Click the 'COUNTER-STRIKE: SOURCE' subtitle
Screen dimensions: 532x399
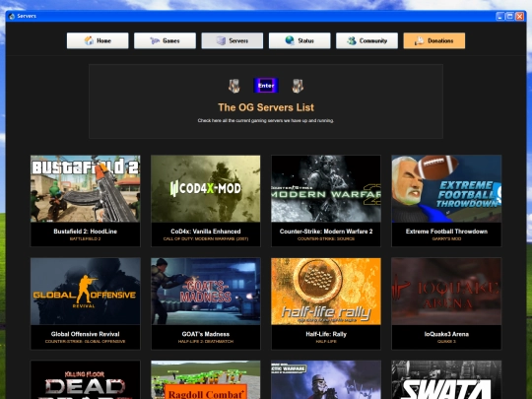pyautogui.click(x=326, y=238)
